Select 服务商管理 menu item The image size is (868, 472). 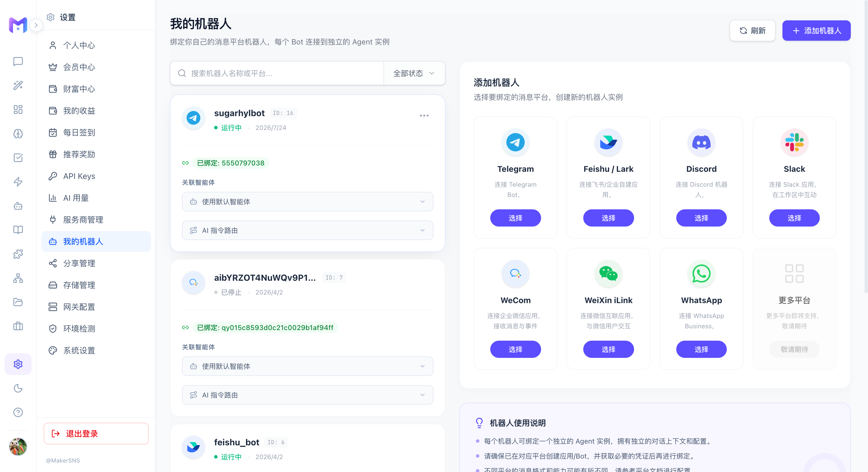96,220
